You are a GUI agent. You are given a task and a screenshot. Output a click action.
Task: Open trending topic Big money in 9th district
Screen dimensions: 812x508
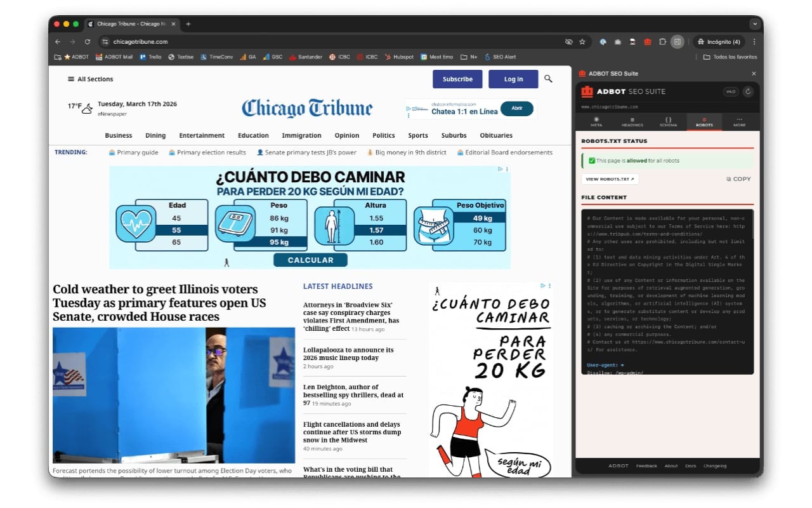click(406, 152)
